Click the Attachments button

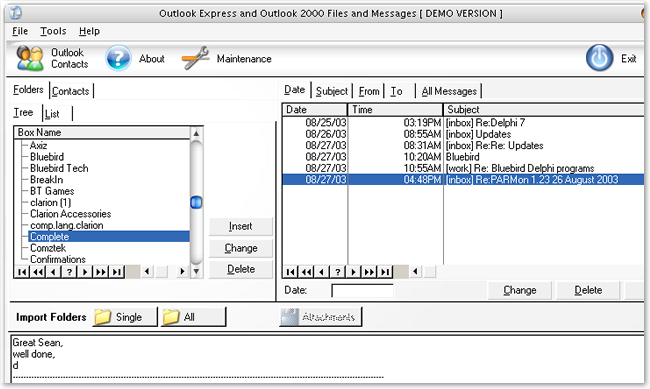pyautogui.click(x=320, y=317)
